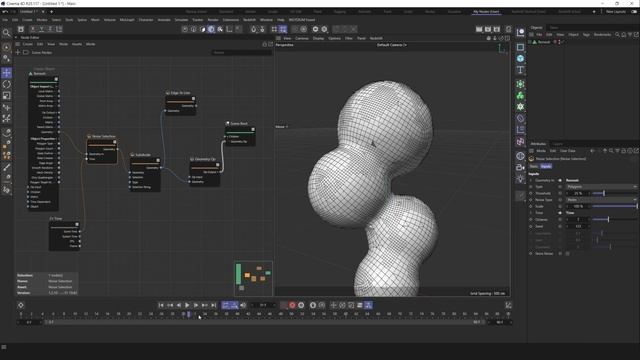Open the Type dropdown showing Polygons
This screenshot has width=640, height=360.
tap(601, 187)
